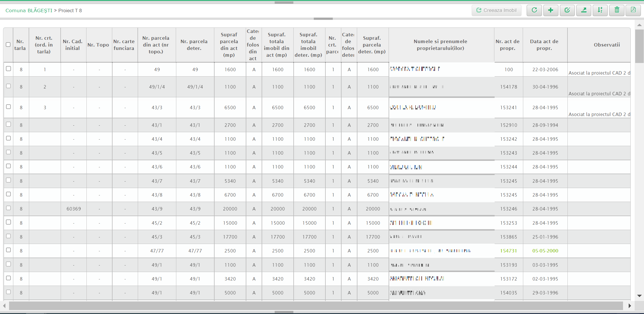Screen dimensions: 644x314
Task: Tick the checkbox for parcel 47/77 row
Action: click(x=9, y=250)
